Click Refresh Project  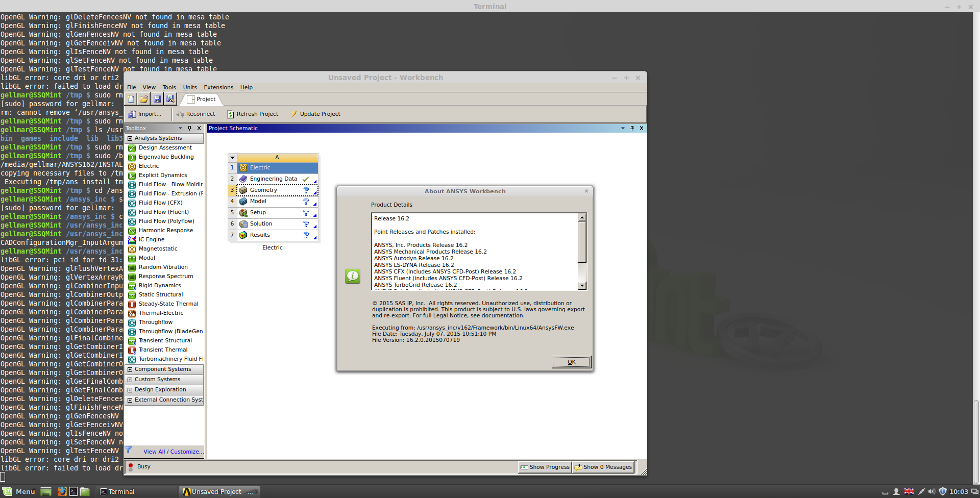coord(253,114)
